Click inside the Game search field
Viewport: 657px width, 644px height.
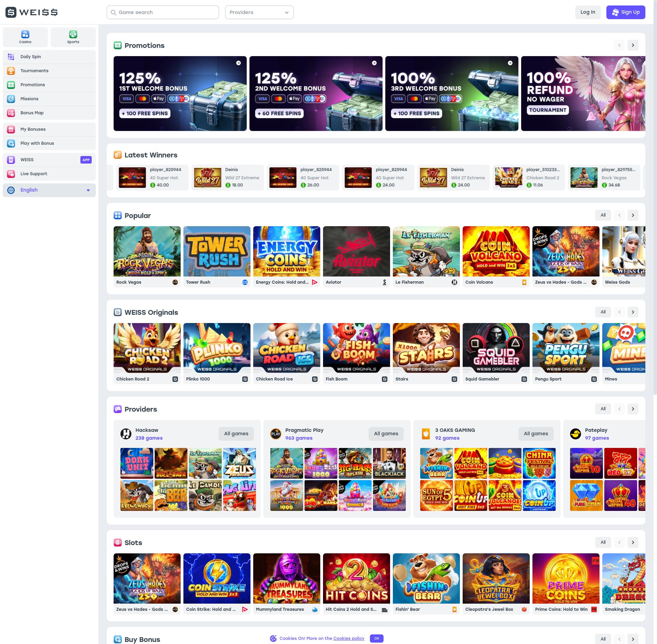[x=163, y=12]
